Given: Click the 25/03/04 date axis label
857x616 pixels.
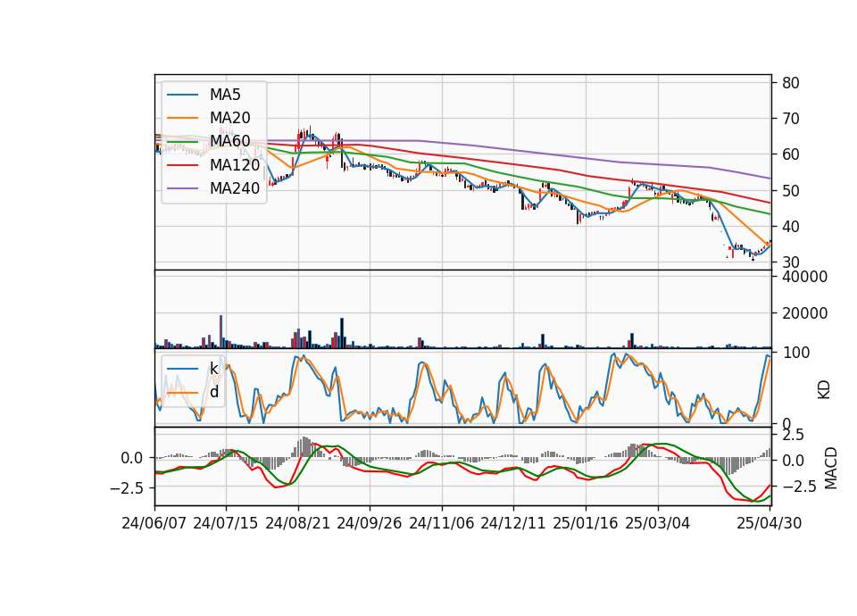Looking at the screenshot, I should click(x=658, y=523).
